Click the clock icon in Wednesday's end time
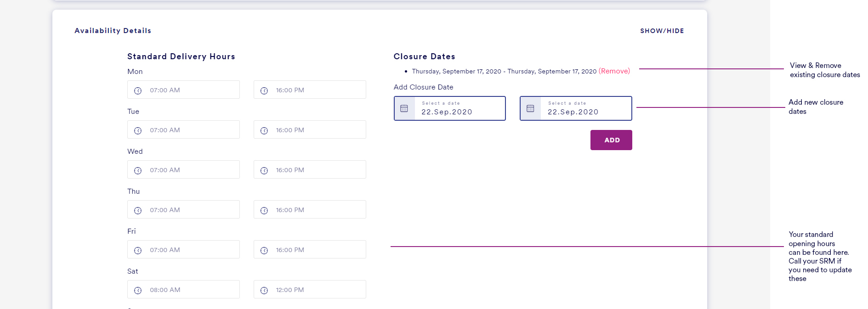Screen dimensions: 868x309 click(264, 170)
